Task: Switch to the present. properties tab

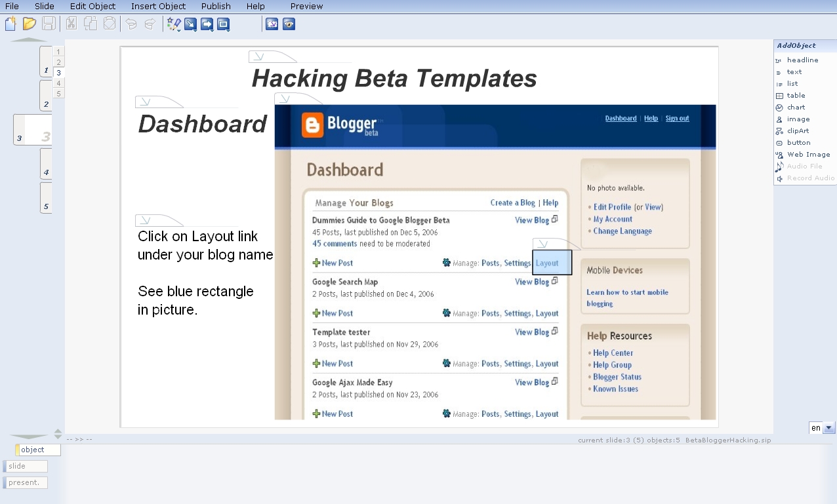Action: tap(26, 482)
